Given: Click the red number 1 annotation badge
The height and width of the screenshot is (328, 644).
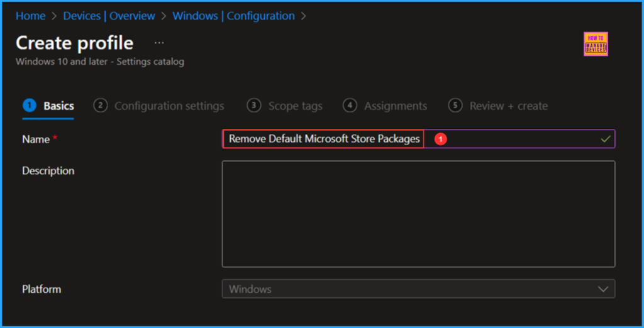Looking at the screenshot, I should coord(441,139).
